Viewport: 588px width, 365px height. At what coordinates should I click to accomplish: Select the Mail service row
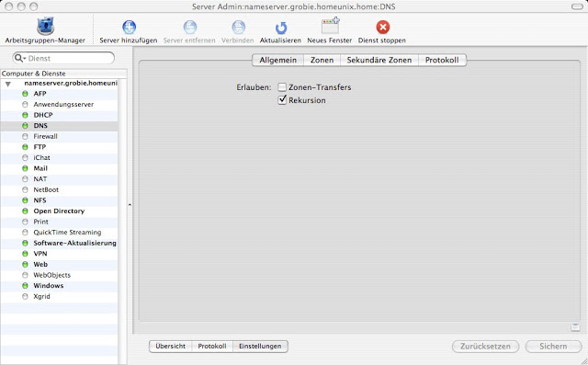point(59,168)
